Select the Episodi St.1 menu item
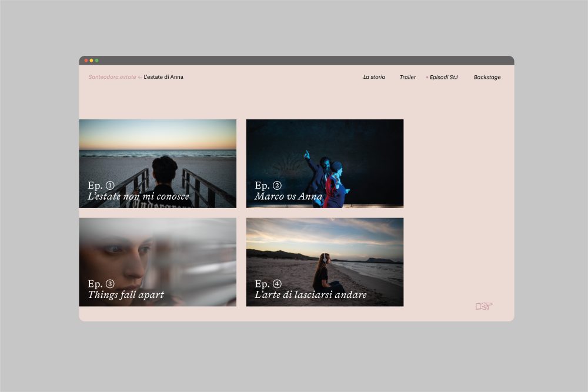The height and width of the screenshot is (392, 588). point(443,77)
